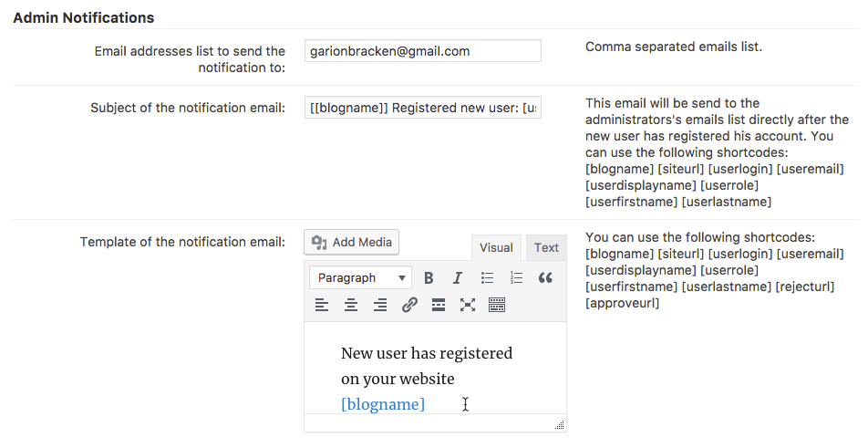Click the [blogname] shortcode in the editor body

(383, 404)
